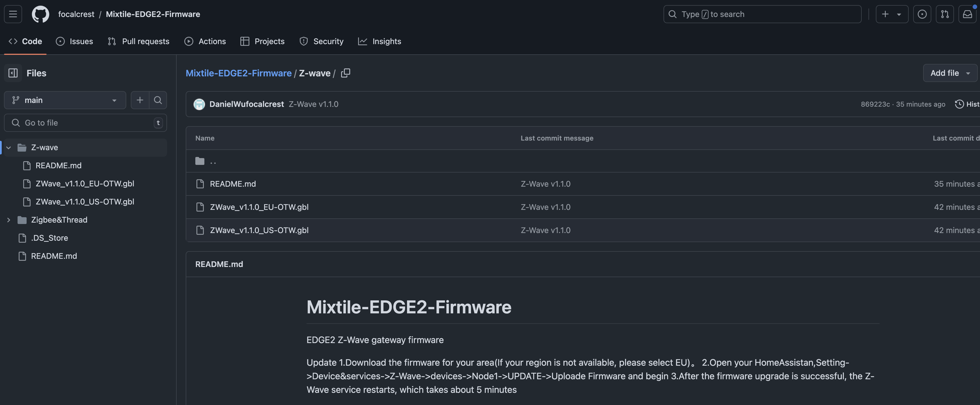Open ZWave_v1.1.0_EU-OTW.gbl in file table

259,207
